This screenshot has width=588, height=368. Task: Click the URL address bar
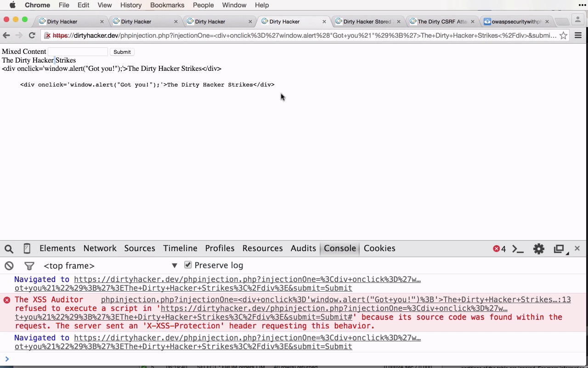(304, 35)
